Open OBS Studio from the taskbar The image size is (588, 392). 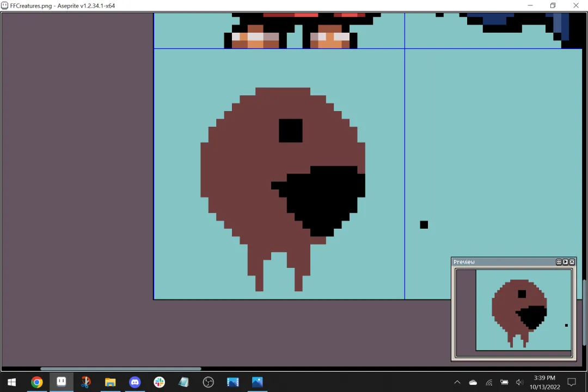(x=208, y=382)
